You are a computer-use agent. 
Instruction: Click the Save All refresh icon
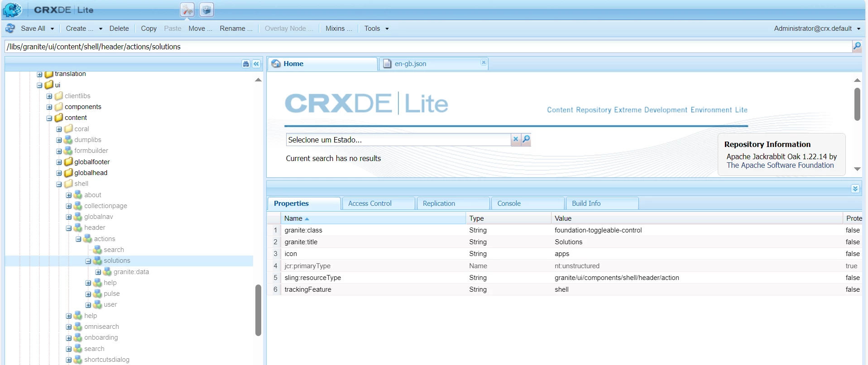click(x=10, y=28)
